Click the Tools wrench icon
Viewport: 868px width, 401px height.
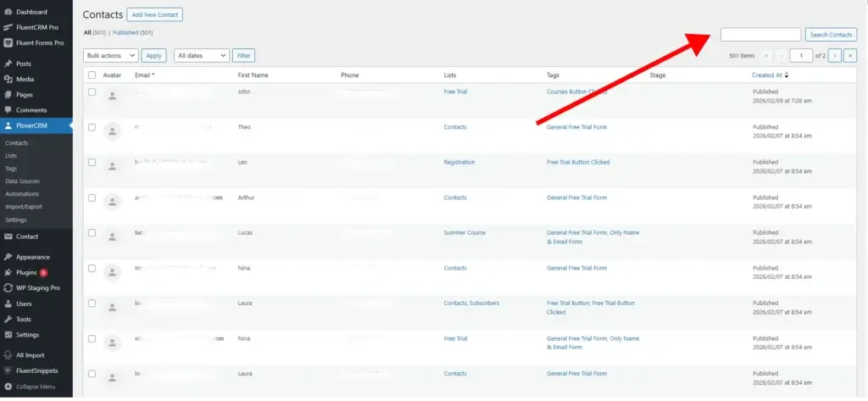pyautogui.click(x=8, y=320)
